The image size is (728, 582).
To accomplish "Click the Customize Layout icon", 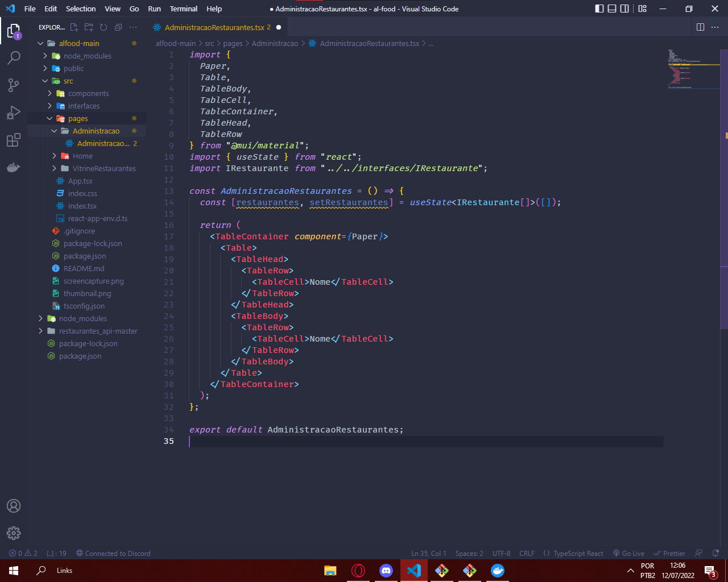I will pyautogui.click(x=642, y=9).
